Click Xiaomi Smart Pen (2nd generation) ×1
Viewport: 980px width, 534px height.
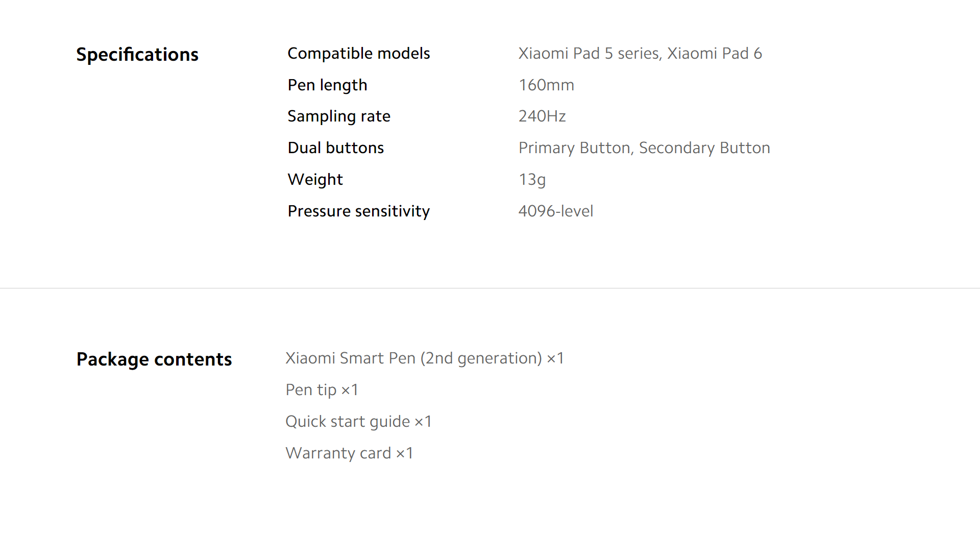425,358
